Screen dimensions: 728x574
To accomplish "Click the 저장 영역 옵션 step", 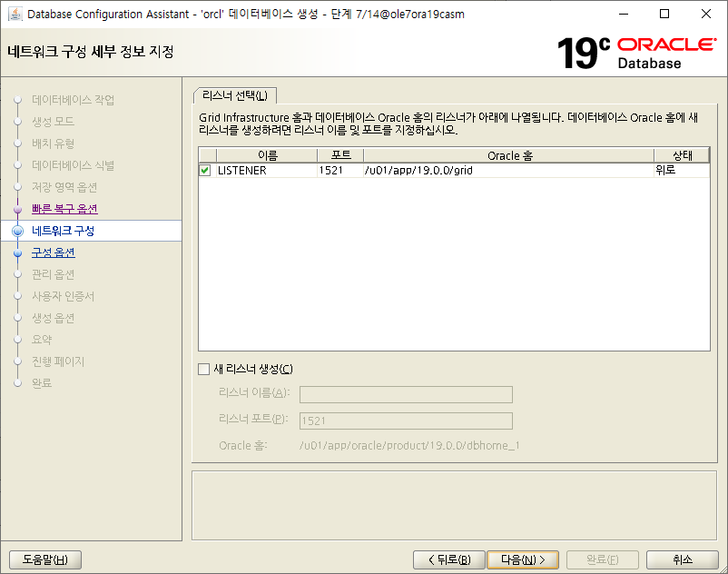I will click(x=64, y=187).
